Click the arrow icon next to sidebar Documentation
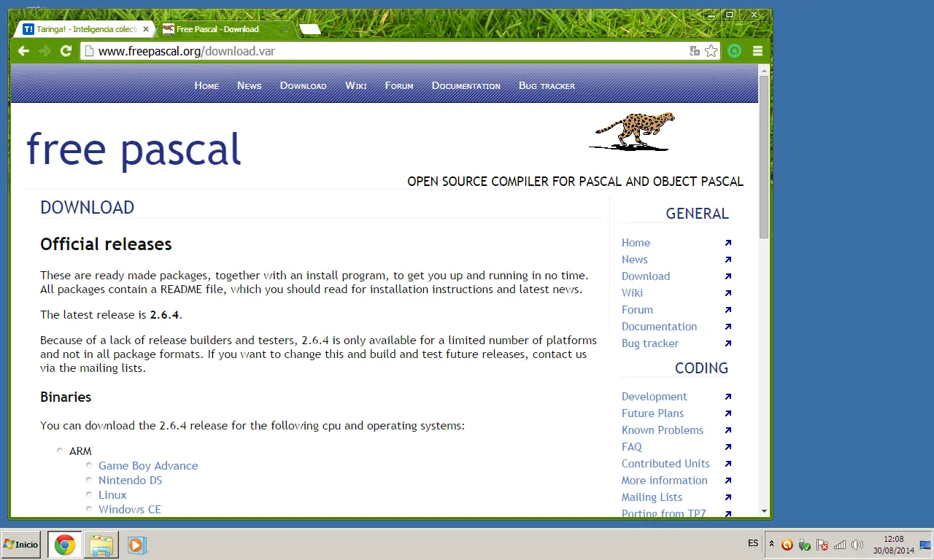This screenshot has width=934, height=560. point(727,327)
